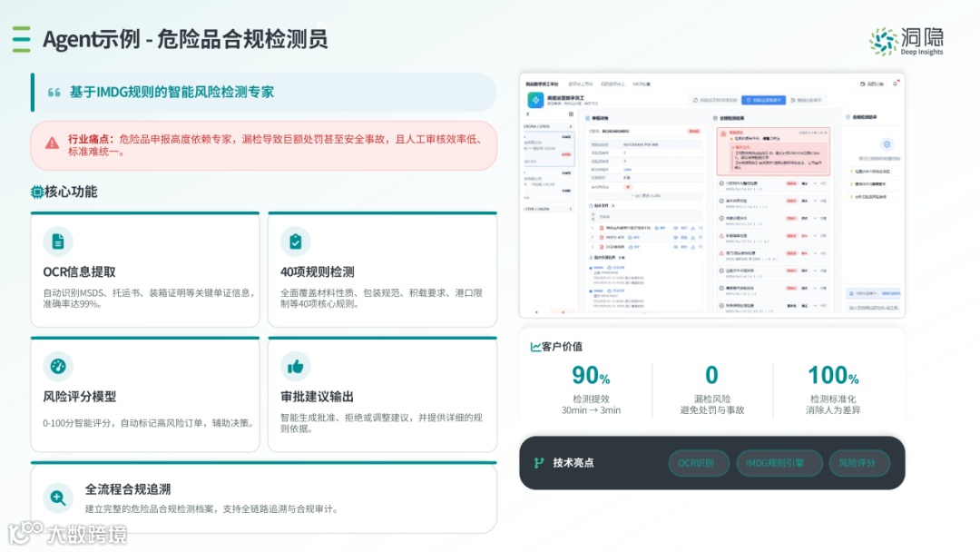
Task: Click the 40项规则检测 heading
Action: [x=318, y=272]
